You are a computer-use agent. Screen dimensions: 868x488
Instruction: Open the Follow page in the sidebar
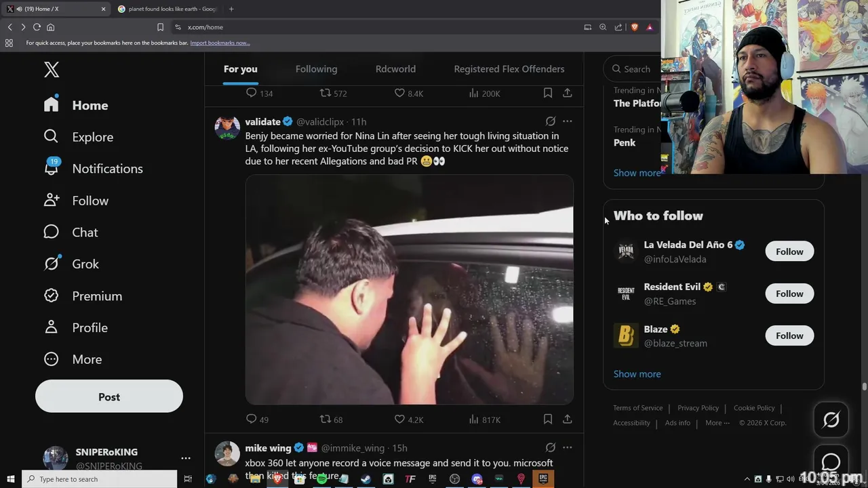pos(76,201)
